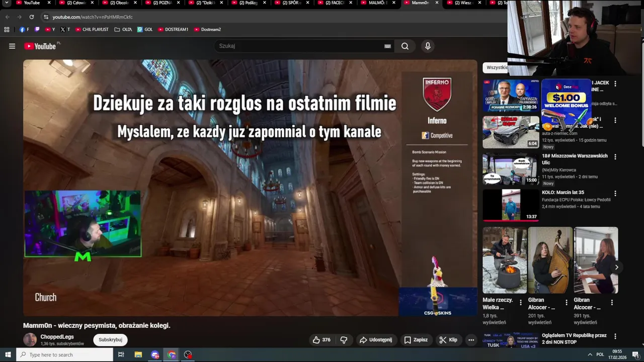The height and width of the screenshot is (362, 644).
Task: Open the TV Republikę video title
Action: pos(574,339)
